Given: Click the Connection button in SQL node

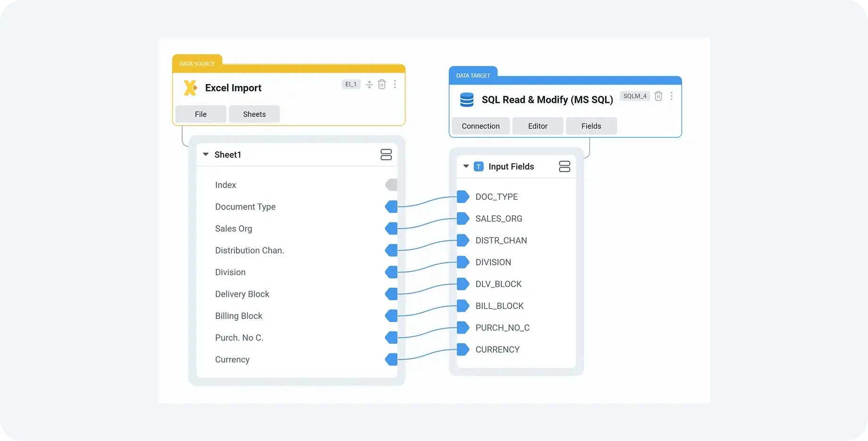Looking at the screenshot, I should click(480, 126).
